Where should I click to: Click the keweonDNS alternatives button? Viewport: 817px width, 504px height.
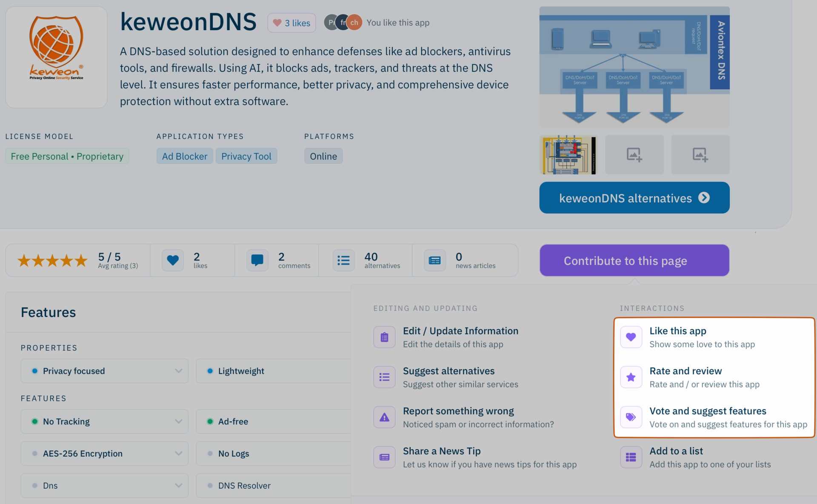tap(634, 198)
